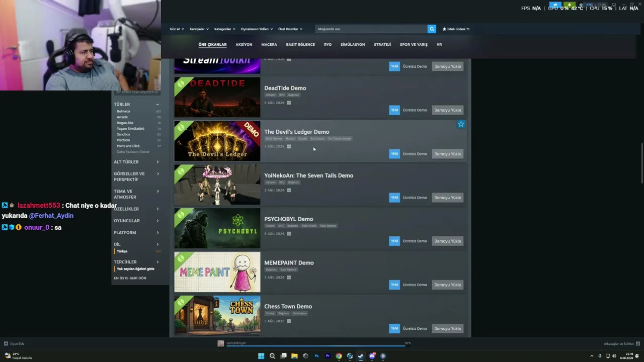Click Demoyu Yükle for PSYCHOBYL Demo
The width and height of the screenshot is (644, 362).
coord(448,241)
